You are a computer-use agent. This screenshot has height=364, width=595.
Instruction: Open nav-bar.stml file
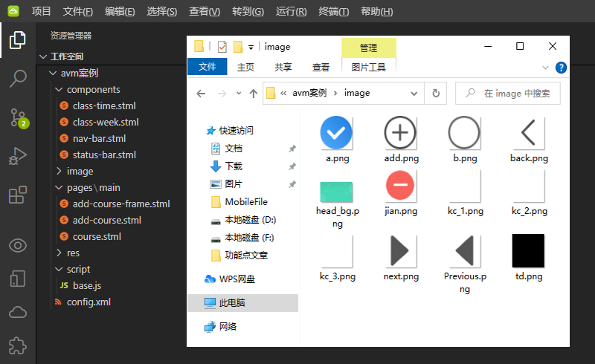pyautogui.click(x=99, y=138)
